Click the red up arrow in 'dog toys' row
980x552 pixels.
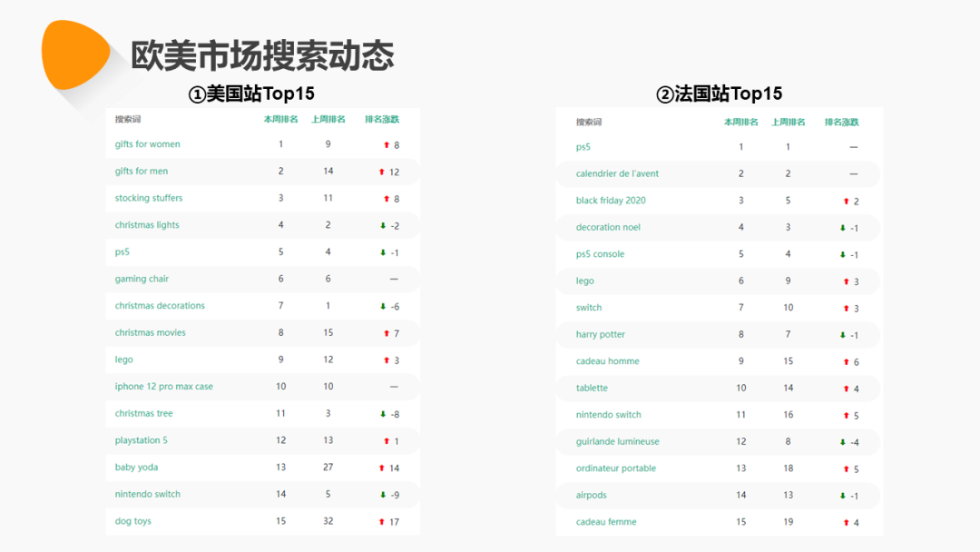pyautogui.click(x=382, y=521)
